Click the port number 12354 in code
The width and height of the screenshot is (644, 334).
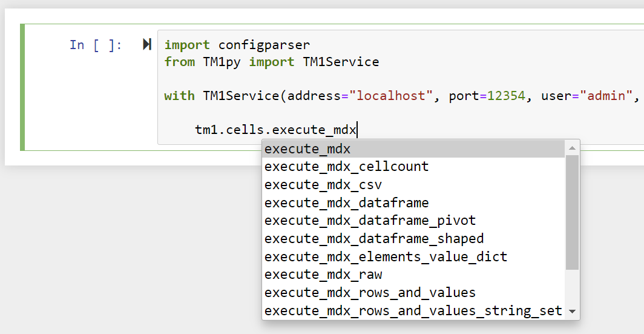pos(506,96)
